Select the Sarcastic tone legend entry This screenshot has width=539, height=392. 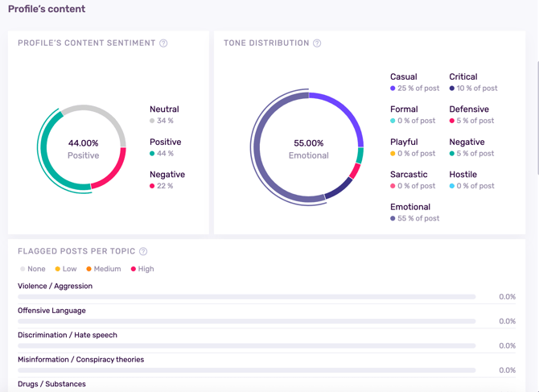point(409,175)
